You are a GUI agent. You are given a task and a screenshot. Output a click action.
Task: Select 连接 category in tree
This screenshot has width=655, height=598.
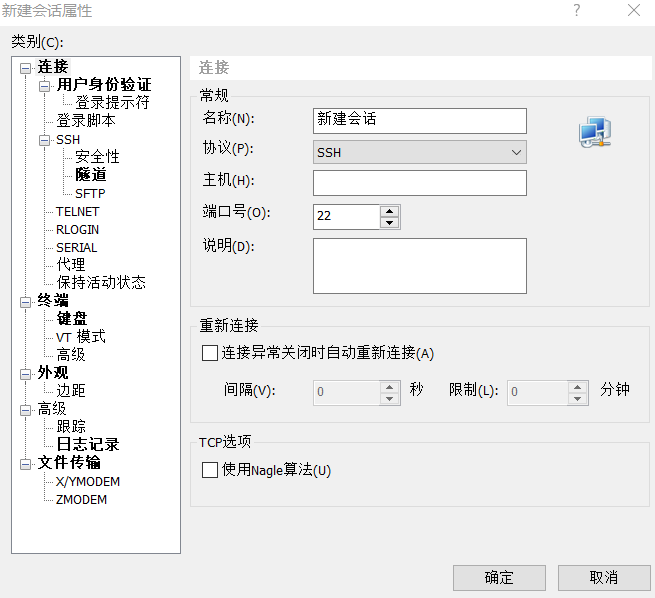[53, 67]
